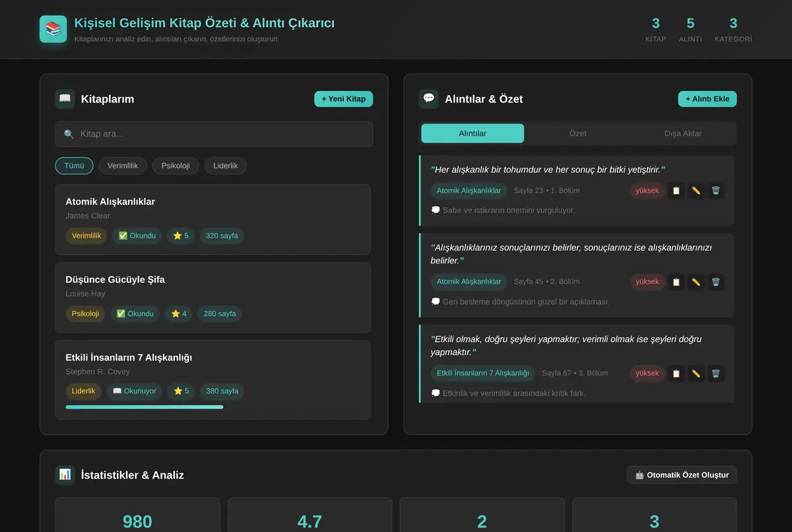Click the author name Stephen R. Covey
792x532 pixels.
tap(98, 372)
